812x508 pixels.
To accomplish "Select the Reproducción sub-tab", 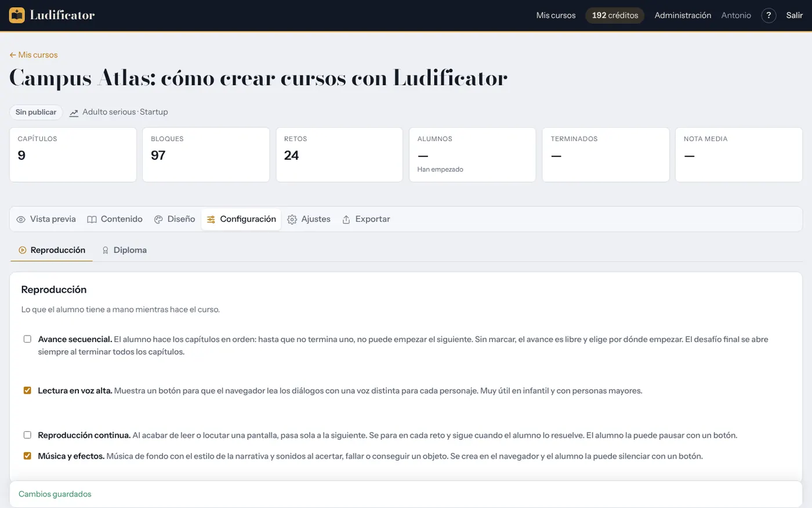I will click(x=52, y=250).
